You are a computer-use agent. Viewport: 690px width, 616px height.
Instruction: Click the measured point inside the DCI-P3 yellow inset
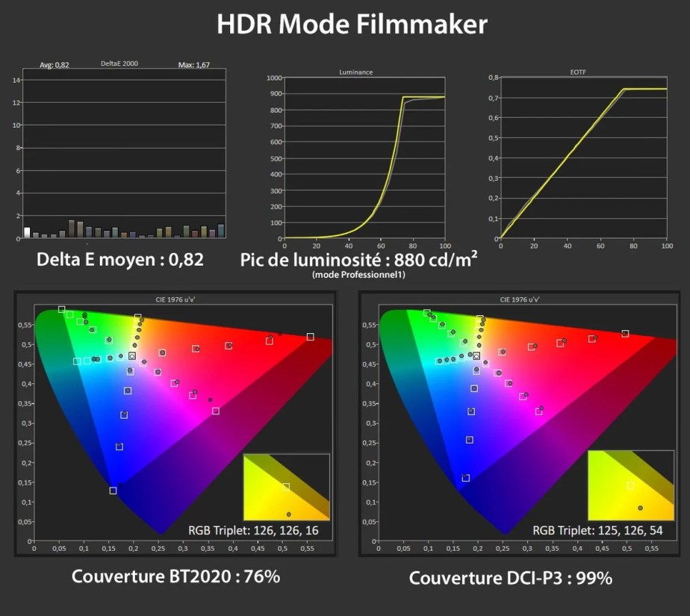pyautogui.click(x=640, y=508)
